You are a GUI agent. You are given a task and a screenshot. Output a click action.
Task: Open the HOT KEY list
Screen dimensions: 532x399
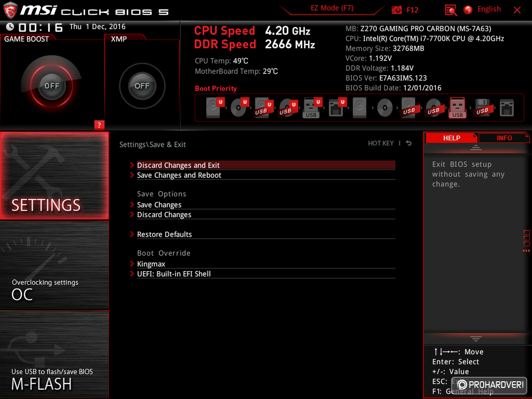pyautogui.click(x=381, y=143)
